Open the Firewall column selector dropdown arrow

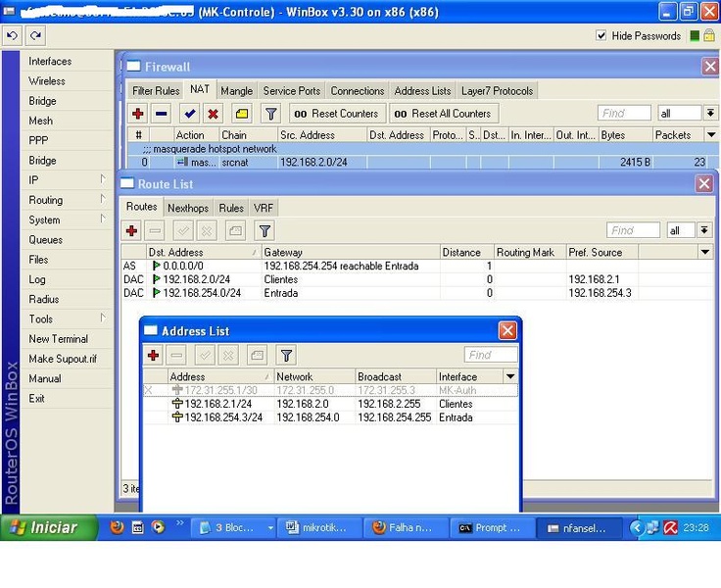(x=711, y=135)
